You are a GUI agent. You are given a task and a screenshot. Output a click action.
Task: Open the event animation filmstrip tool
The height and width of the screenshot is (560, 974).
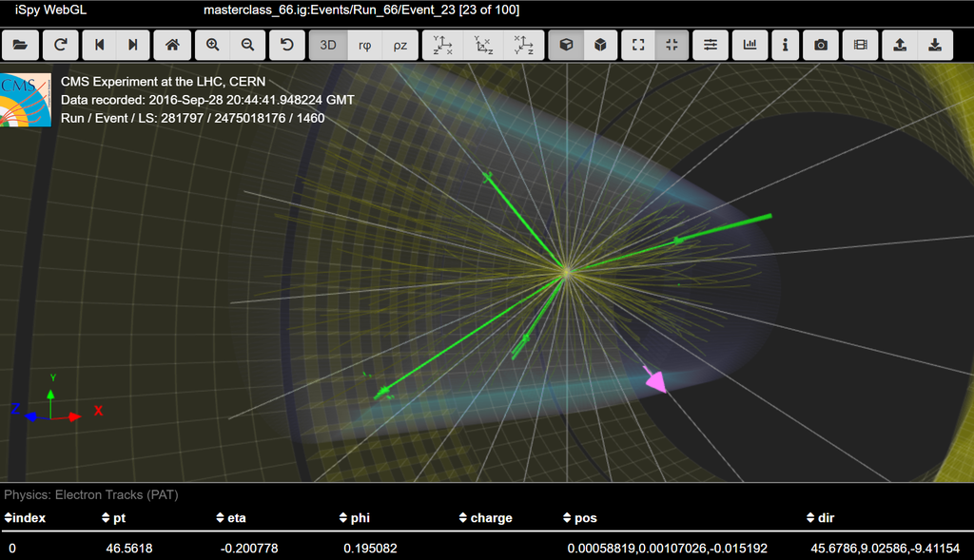[x=857, y=45]
